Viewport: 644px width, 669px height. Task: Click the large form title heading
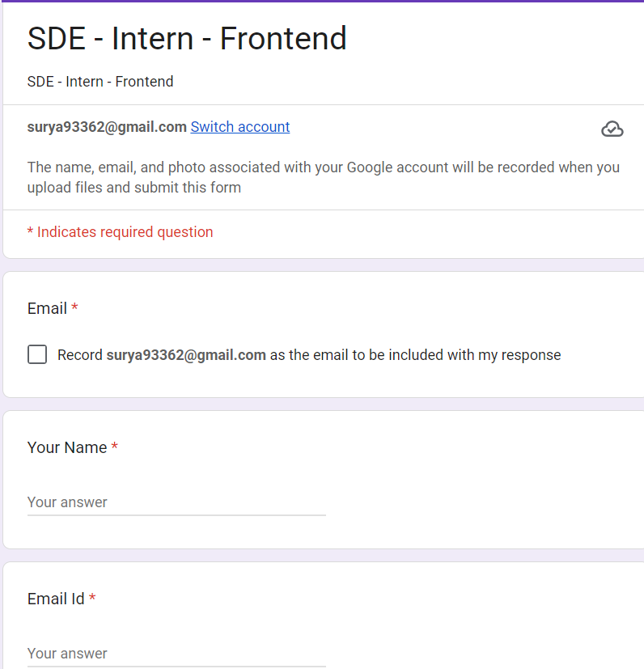pos(187,39)
